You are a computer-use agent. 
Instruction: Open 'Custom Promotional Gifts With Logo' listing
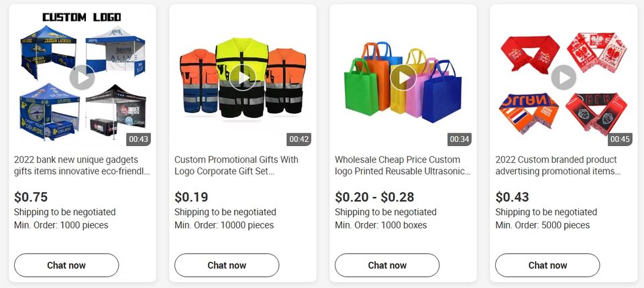236,165
